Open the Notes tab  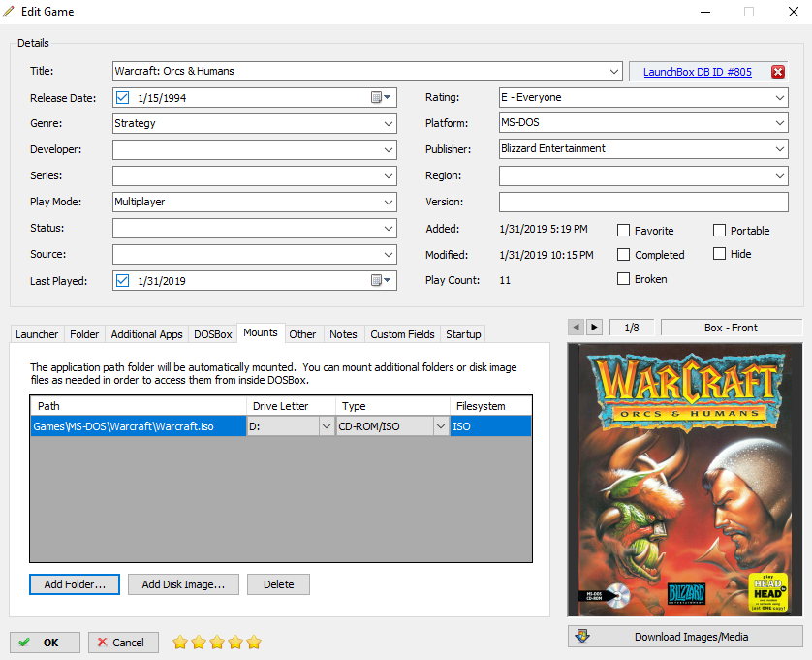(x=343, y=334)
